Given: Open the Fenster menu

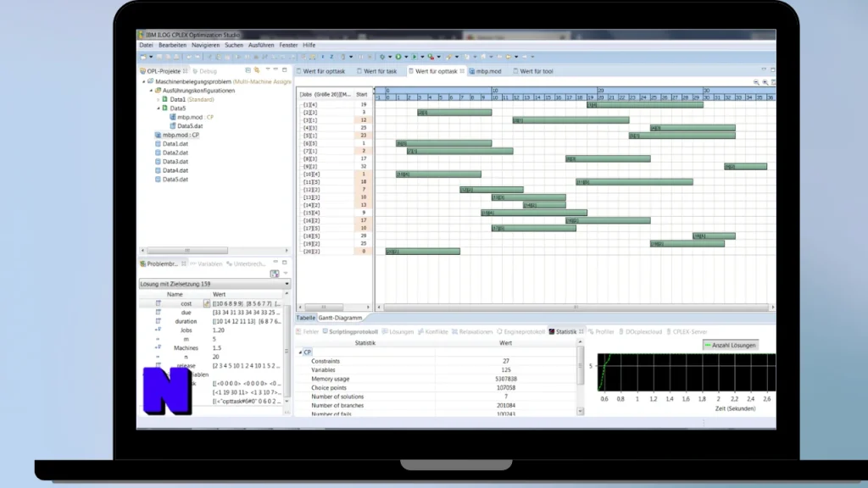Looking at the screenshot, I should (x=288, y=45).
